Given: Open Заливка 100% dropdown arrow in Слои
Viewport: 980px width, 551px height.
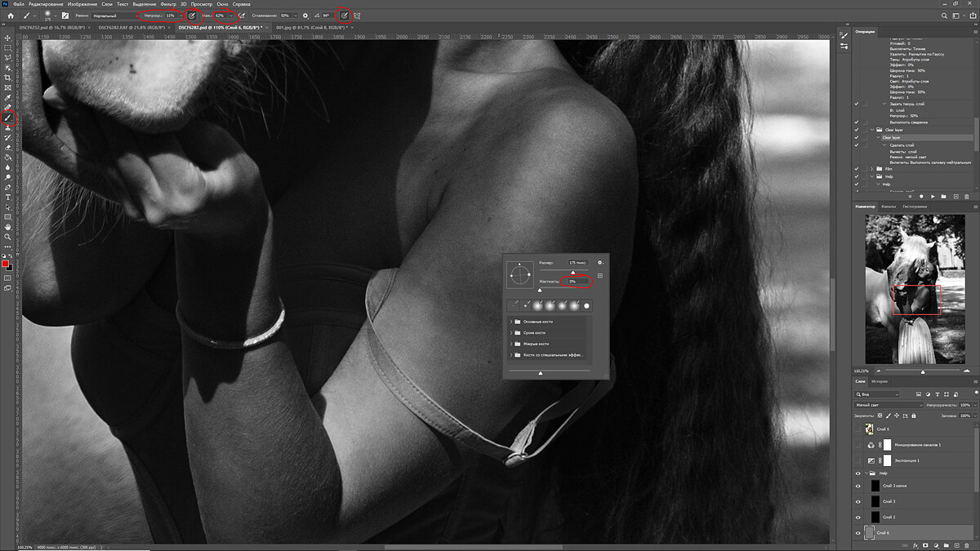Looking at the screenshot, I should tap(974, 415).
